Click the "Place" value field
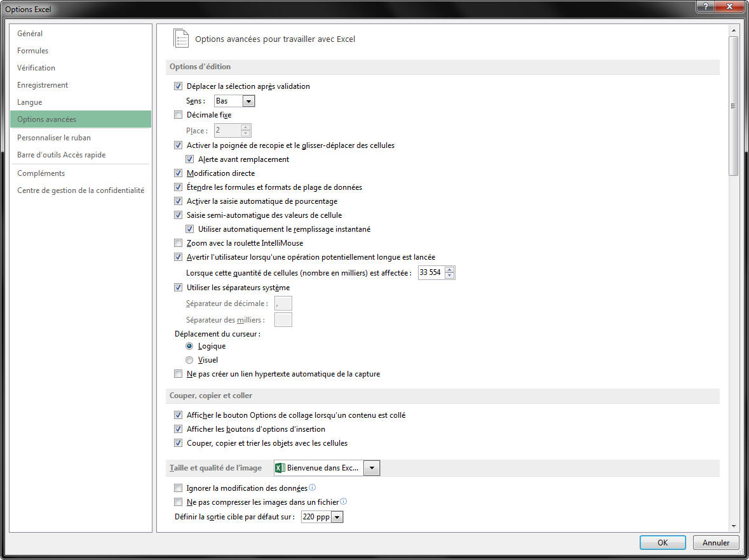The height and width of the screenshot is (560, 749). 228,130
